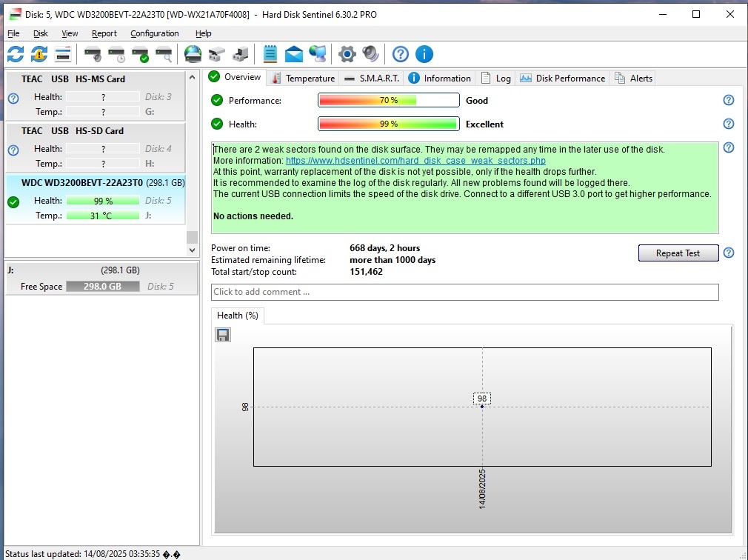Viewport: 748px width, 560px height.
Task: Click the disk with green checkmark icon
Action: pyautogui.click(x=140, y=54)
